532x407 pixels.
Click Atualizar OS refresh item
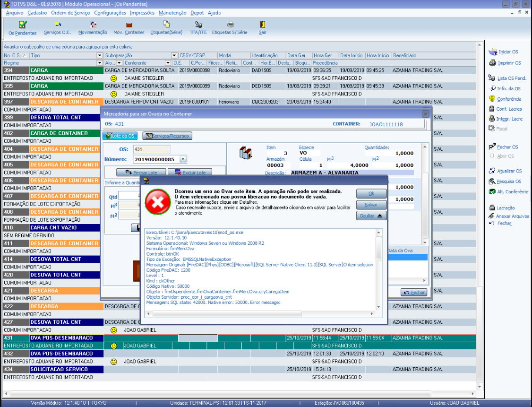click(505, 171)
